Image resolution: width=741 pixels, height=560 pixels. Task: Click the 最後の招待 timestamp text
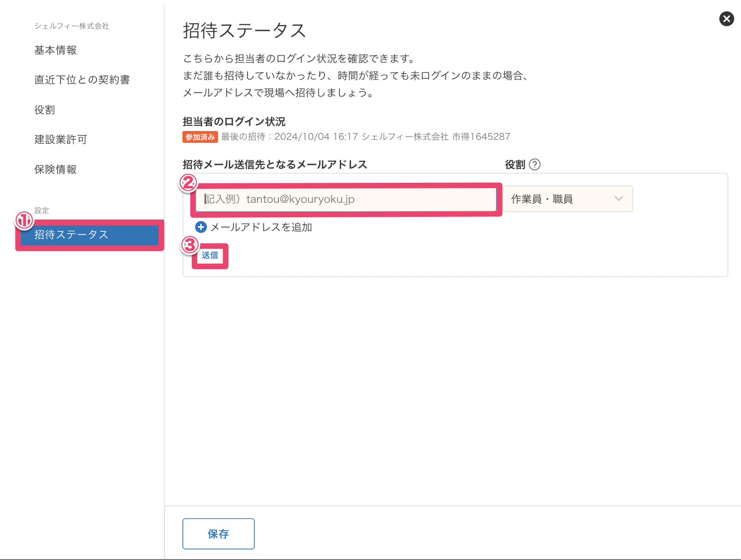click(365, 137)
